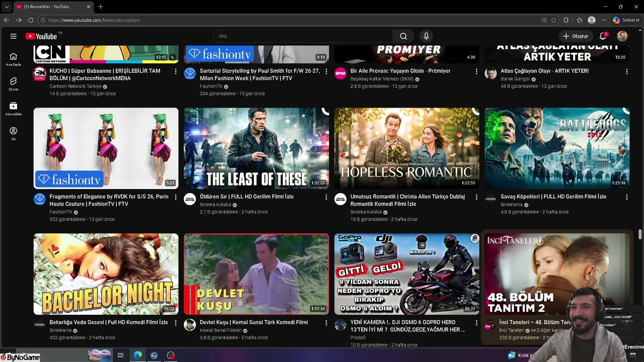Open Cartoon Network Türkiye channel link

tap(75, 86)
